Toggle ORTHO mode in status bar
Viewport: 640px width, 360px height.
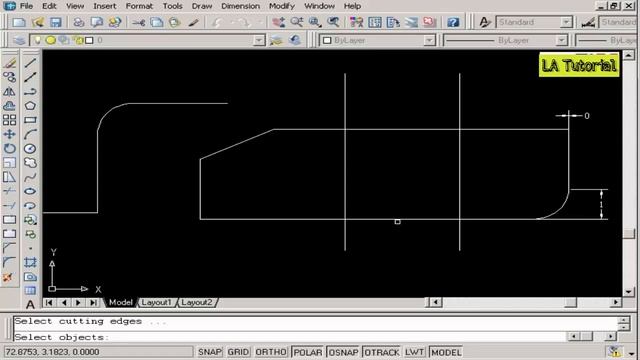point(271,352)
